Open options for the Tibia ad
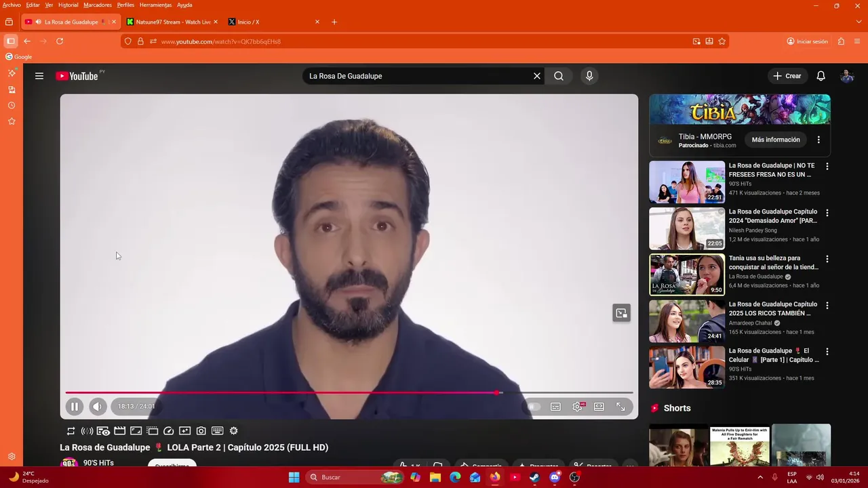868x488 pixels. click(x=818, y=140)
